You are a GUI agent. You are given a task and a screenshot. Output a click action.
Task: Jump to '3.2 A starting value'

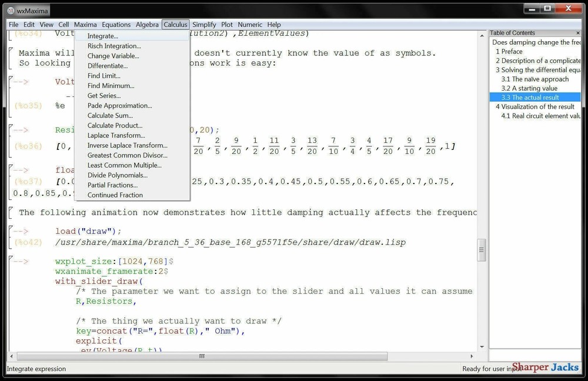coord(529,88)
